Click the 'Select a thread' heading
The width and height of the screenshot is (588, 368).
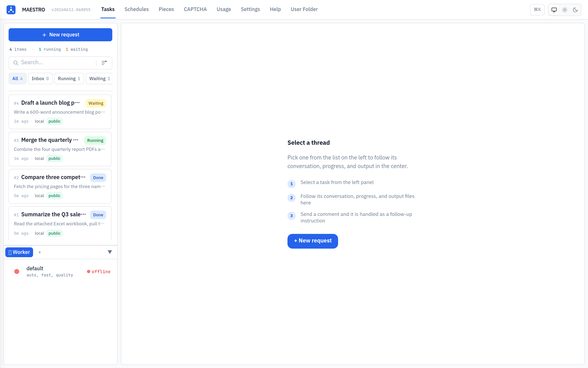coord(308,143)
